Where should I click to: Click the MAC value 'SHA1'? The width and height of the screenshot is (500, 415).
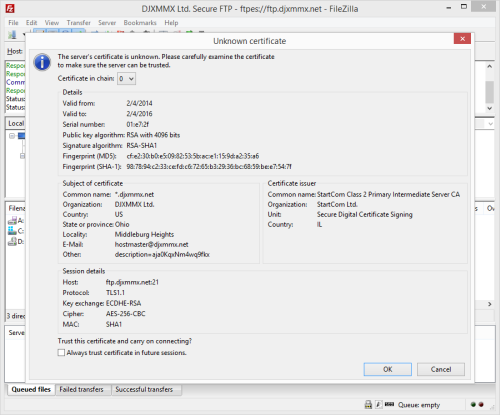(x=114, y=324)
